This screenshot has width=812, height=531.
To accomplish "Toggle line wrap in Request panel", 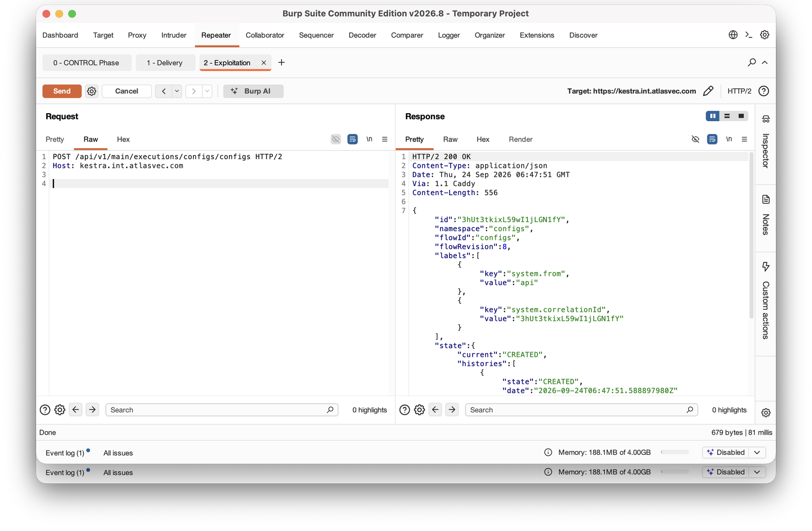I will 352,139.
